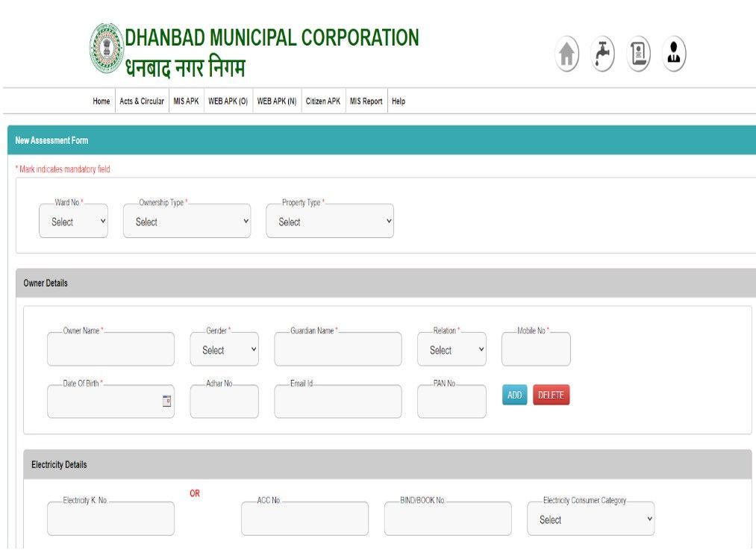
Task: Click the user profile icon
Action: (x=673, y=53)
